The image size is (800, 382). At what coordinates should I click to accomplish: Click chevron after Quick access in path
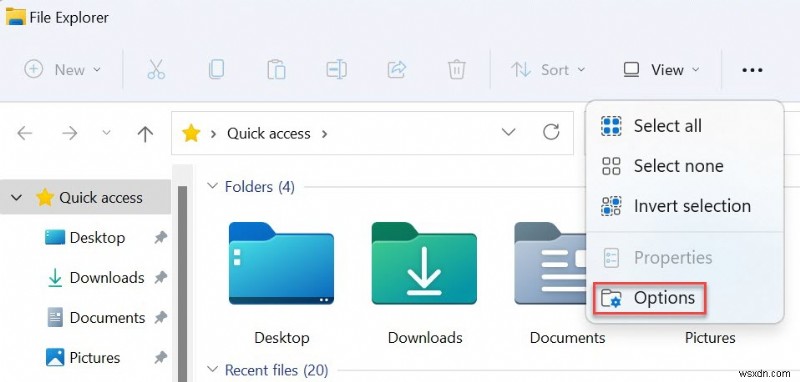tap(324, 134)
